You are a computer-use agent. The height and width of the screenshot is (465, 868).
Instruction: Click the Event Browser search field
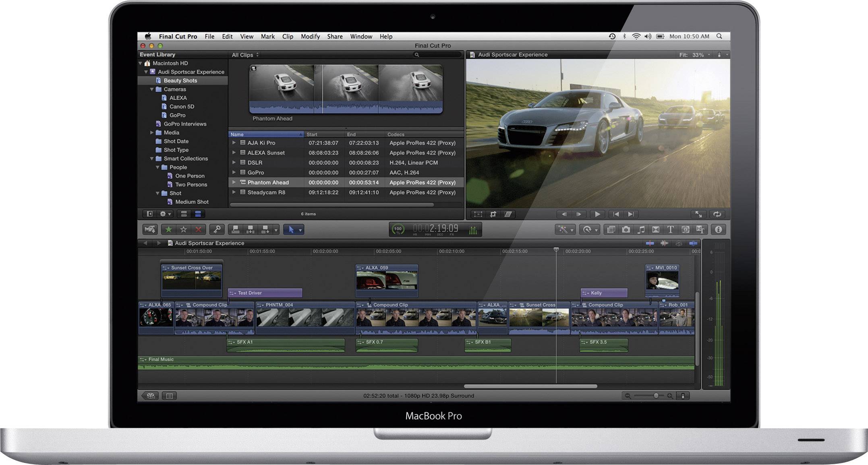[437, 55]
